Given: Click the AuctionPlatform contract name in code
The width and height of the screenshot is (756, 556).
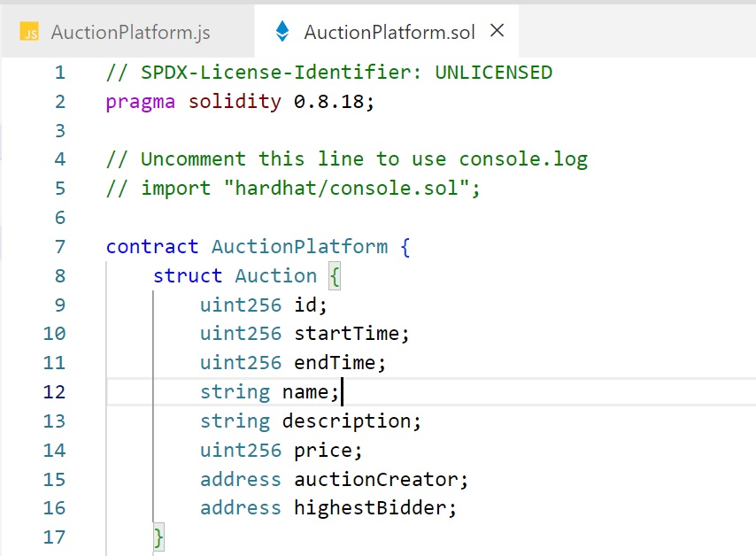Looking at the screenshot, I should tap(299, 246).
